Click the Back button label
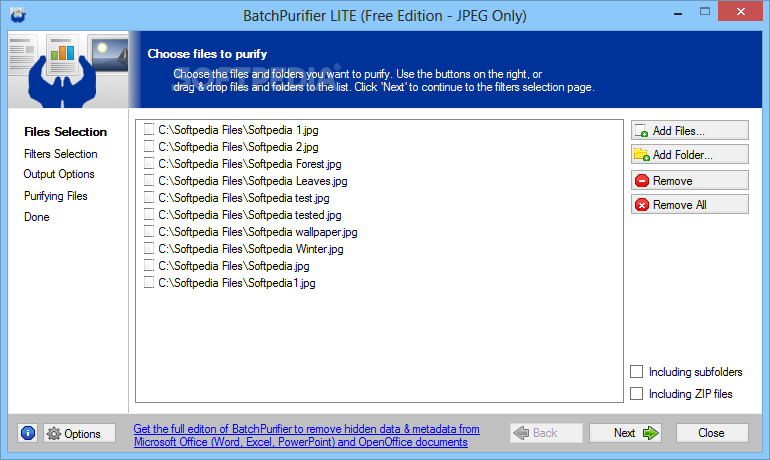770x460 pixels. tap(545, 433)
